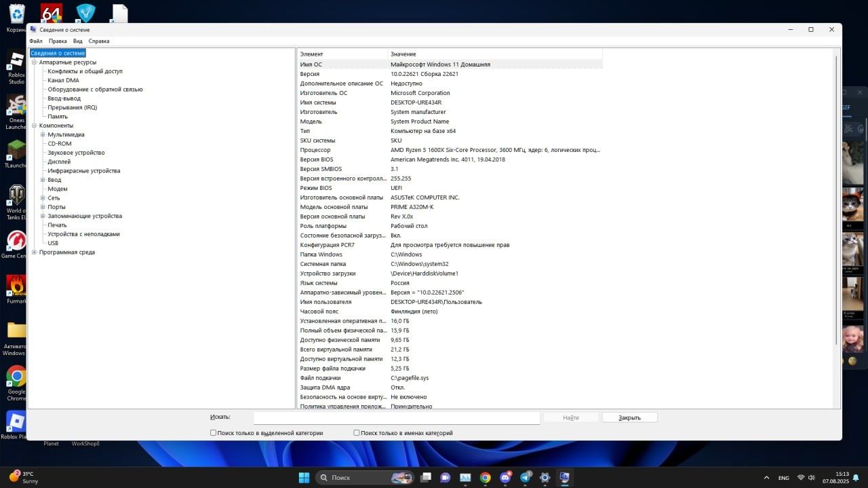Open the notification bell in tray

coord(856,478)
